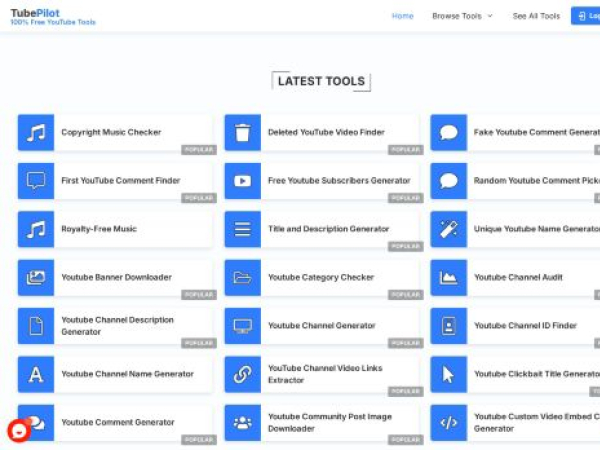
Task: Click the blue Login button
Action: pyautogui.click(x=585, y=16)
